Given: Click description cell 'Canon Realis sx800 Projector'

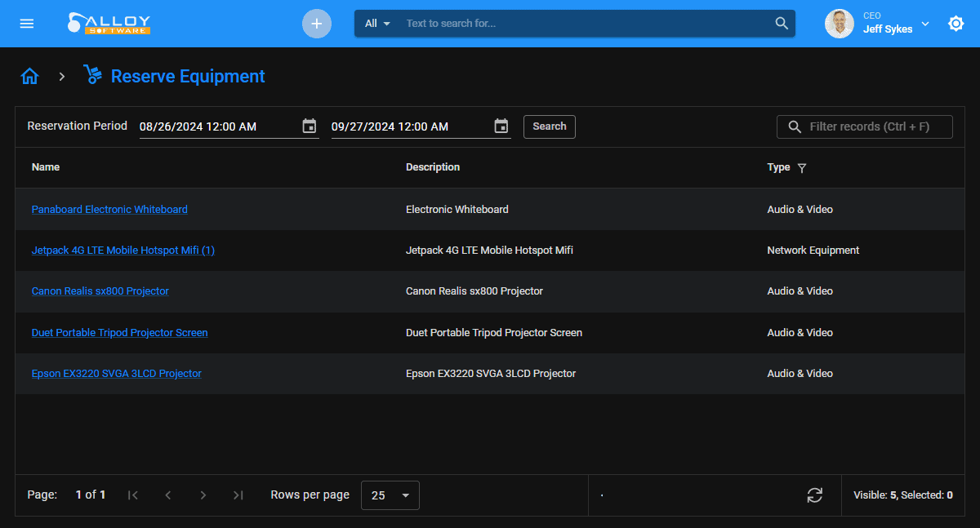Looking at the screenshot, I should (x=474, y=291).
